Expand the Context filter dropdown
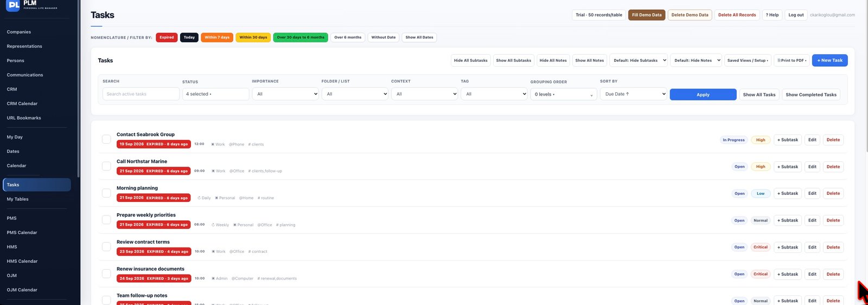Screen dimensions: 868x305 click(x=425, y=94)
